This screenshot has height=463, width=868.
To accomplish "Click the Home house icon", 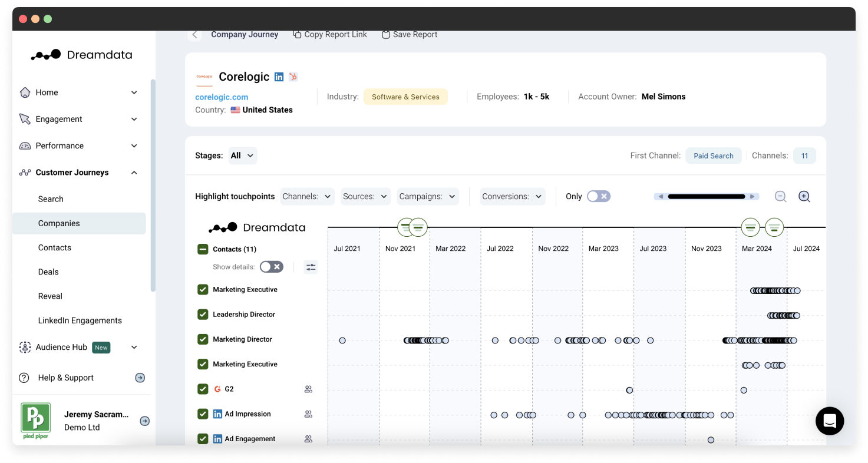I will tap(25, 92).
